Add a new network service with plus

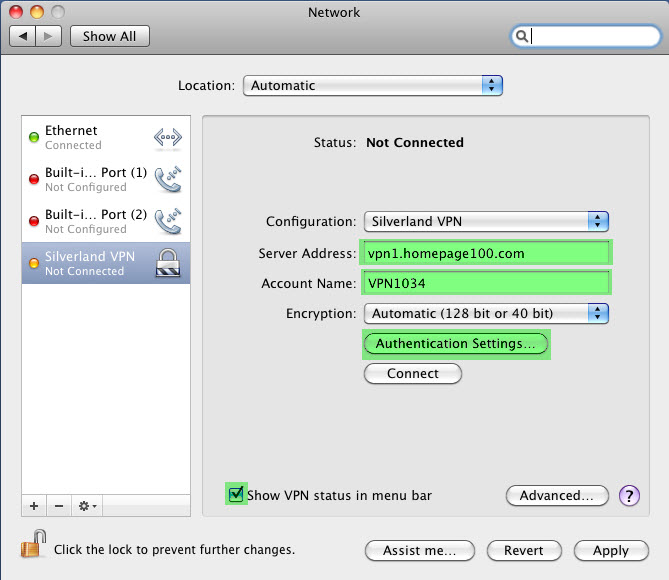point(34,506)
